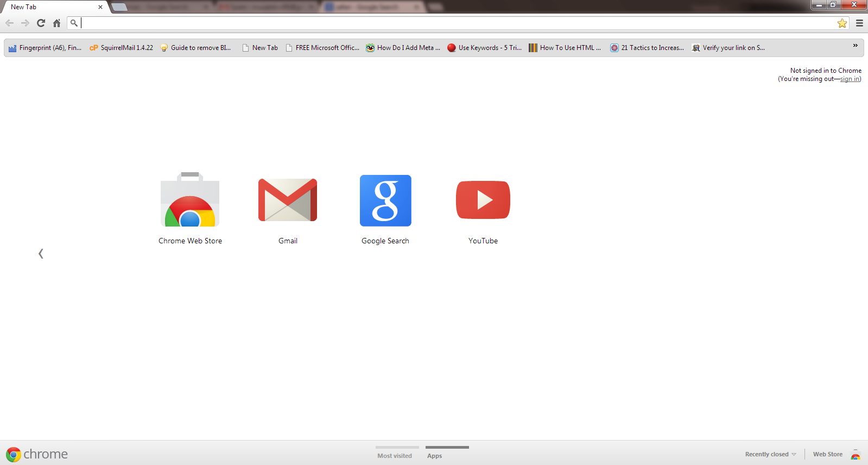
Task: Click the sign in link
Action: tap(850, 79)
